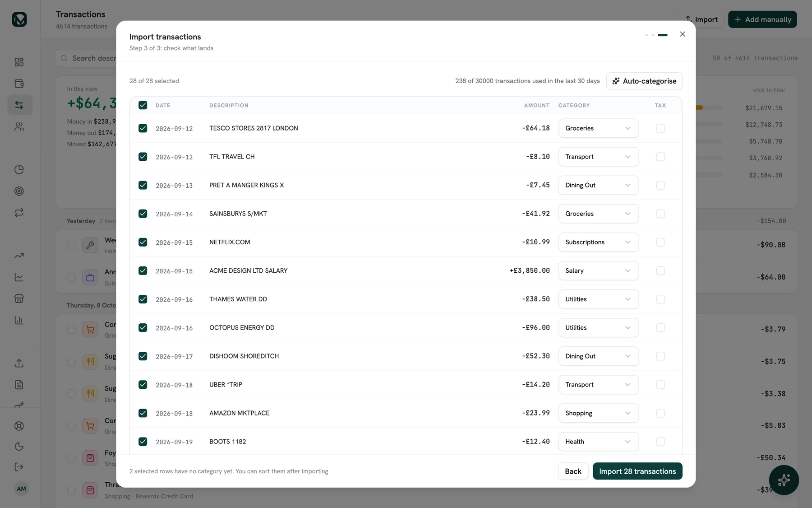Go Back to the previous import step
812x508 pixels.
coord(573,471)
